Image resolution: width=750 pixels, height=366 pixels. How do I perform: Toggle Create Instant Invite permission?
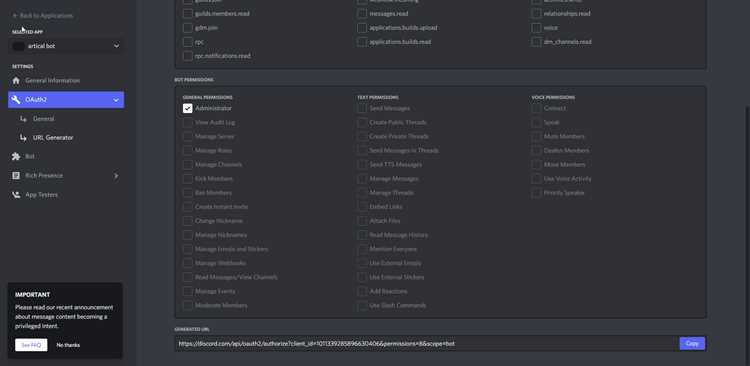[188, 207]
